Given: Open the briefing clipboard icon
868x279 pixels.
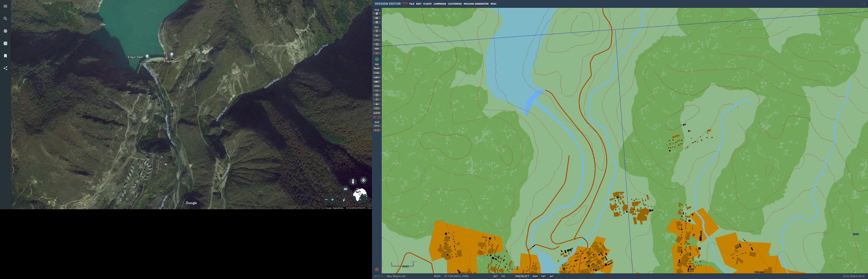Looking at the screenshot, I should pos(377,31).
